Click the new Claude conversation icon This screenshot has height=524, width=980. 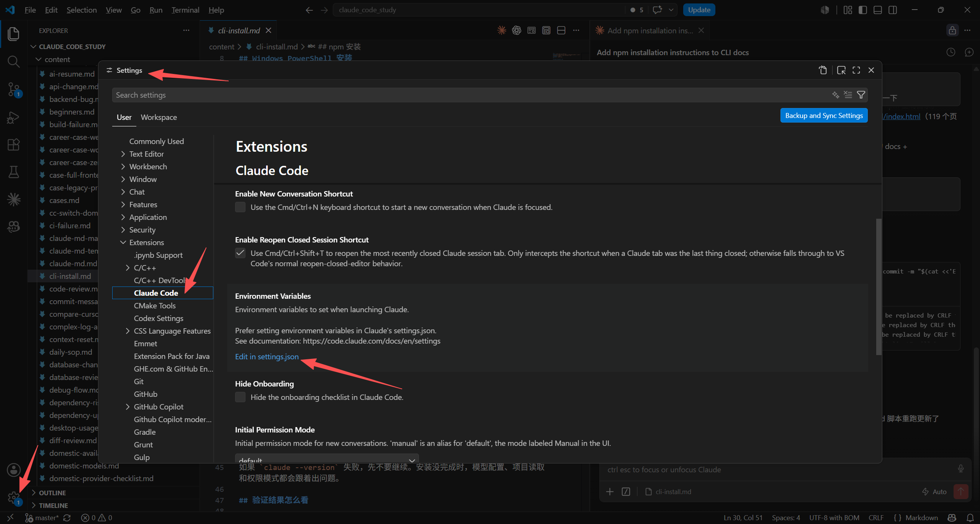(x=969, y=52)
